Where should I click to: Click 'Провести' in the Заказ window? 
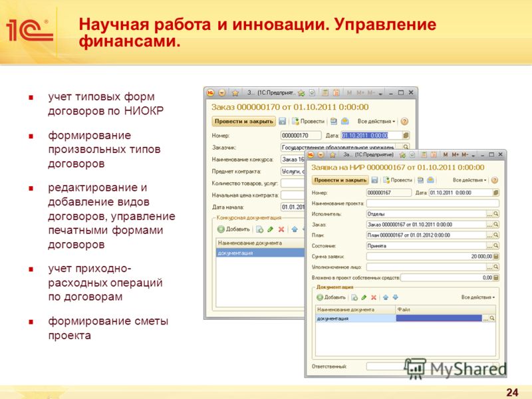309,121
